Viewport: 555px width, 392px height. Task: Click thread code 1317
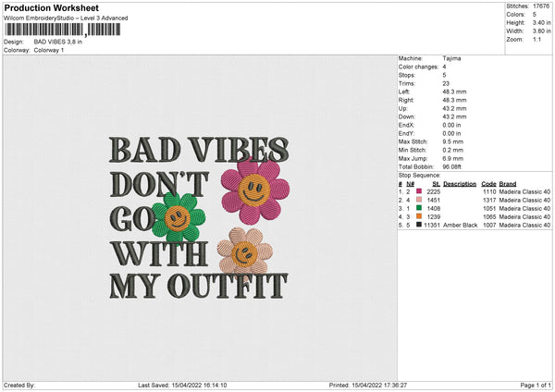click(489, 201)
